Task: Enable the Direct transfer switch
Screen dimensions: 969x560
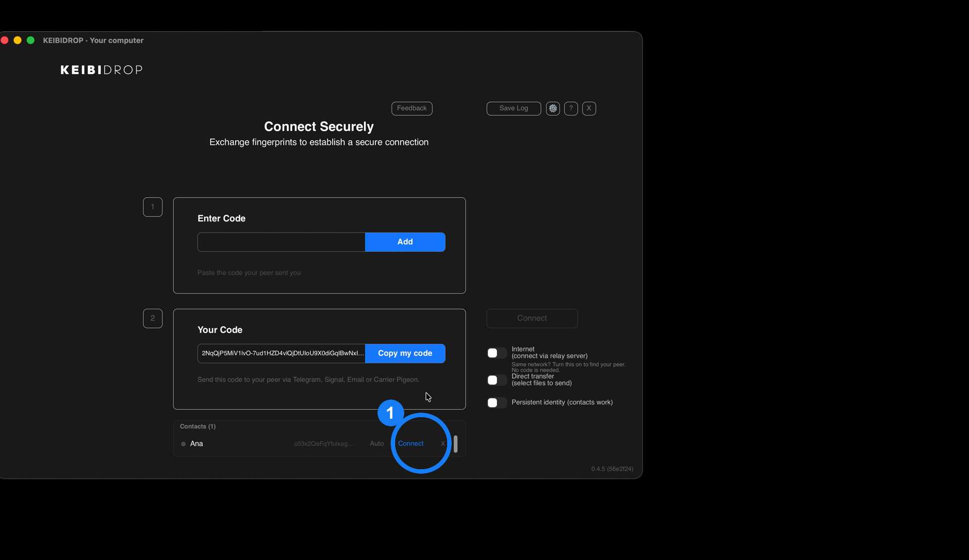Action: [x=497, y=380]
